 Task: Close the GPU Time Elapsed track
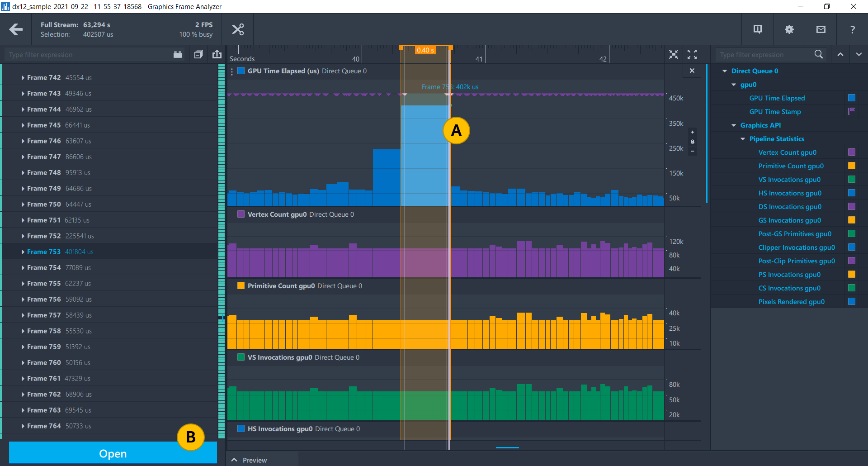pos(692,71)
